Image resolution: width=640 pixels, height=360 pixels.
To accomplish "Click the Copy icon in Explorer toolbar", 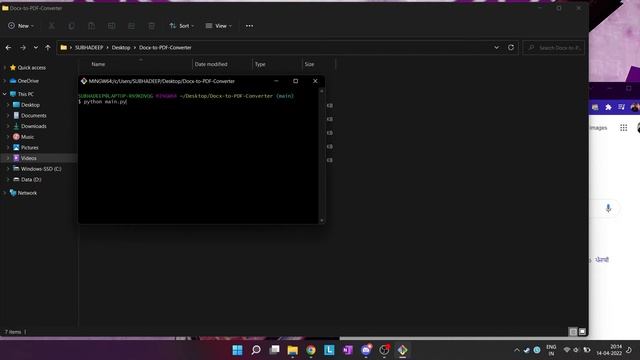I will [71, 26].
